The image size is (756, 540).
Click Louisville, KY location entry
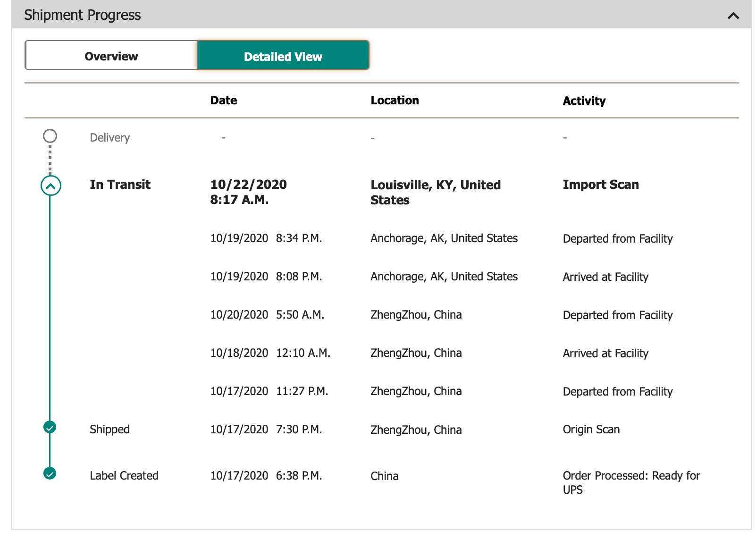pyautogui.click(x=435, y=192)
